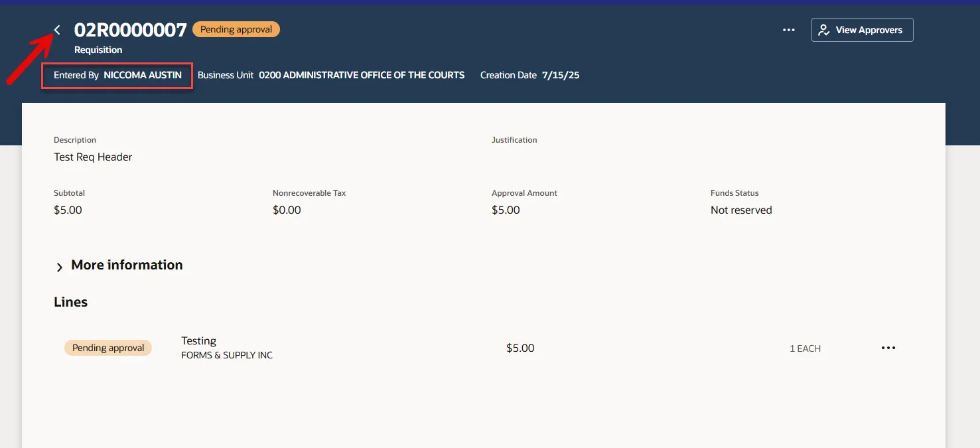Click the Approval Amount $5.00 value

click(506, 210)
